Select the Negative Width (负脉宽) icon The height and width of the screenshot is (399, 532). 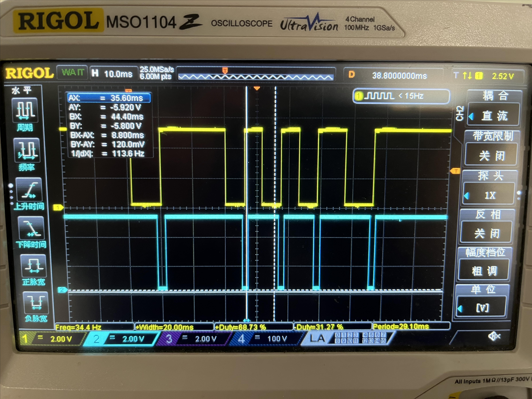(36, 303)
